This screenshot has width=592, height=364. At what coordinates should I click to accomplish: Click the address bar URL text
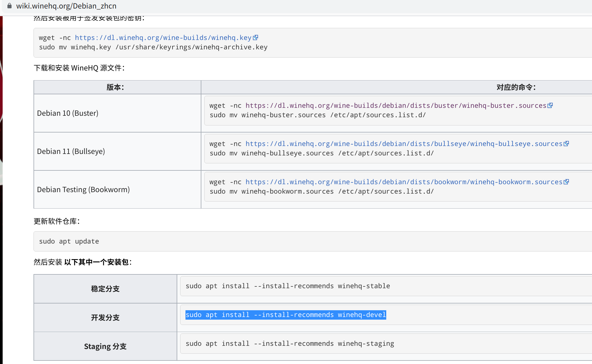click(x=66, y=6)
